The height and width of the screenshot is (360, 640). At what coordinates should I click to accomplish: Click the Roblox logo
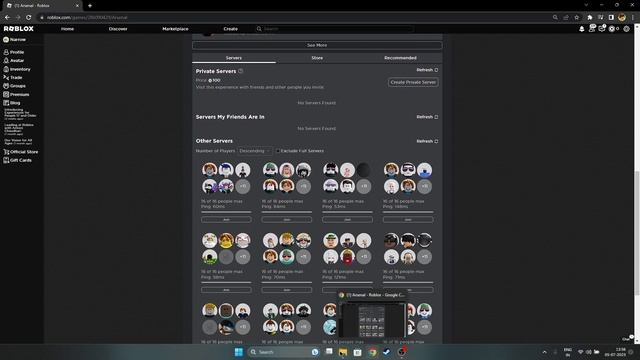tap(19, 29)
